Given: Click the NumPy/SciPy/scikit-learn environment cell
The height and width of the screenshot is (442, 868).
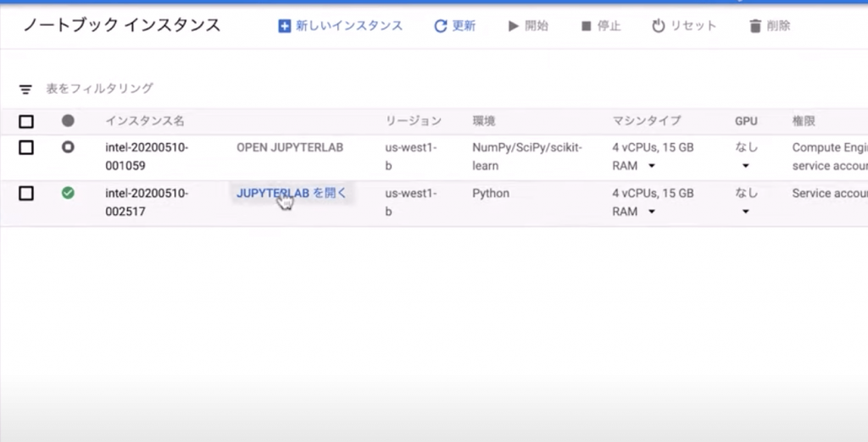Looking at the screenshot, I should [x=527, y=157].
